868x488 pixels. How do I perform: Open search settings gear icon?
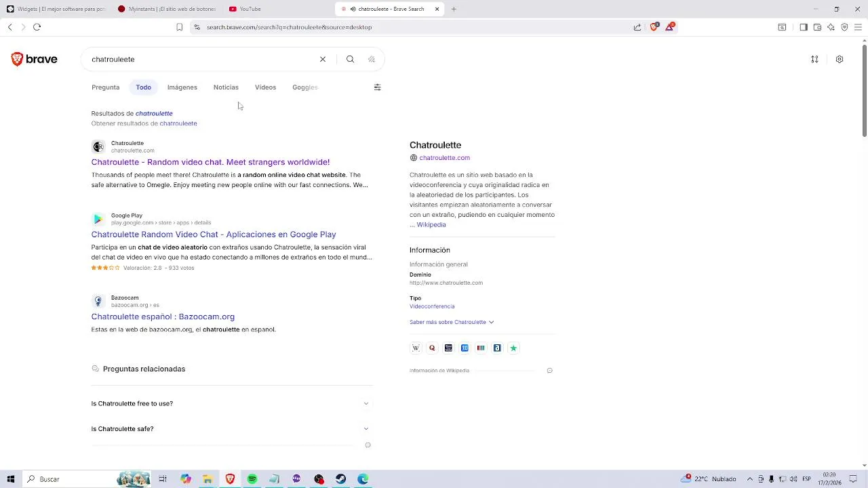(840, 60)
